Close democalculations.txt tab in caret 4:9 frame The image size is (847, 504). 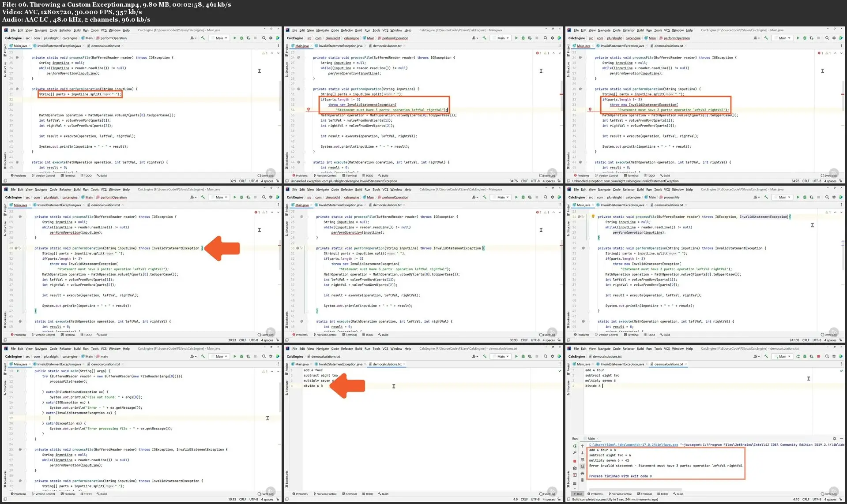click(404, 364)
